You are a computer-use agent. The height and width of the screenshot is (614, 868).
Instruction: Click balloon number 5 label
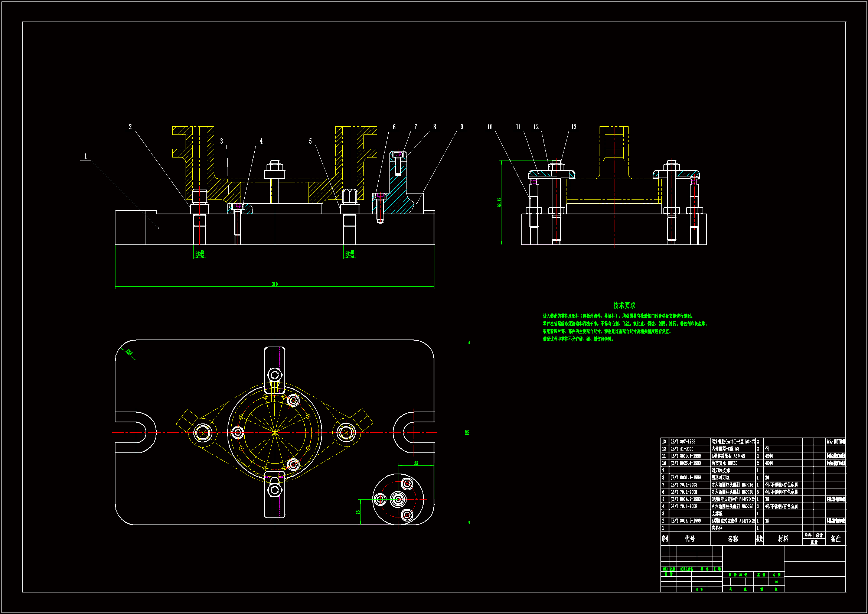(310, 141)
